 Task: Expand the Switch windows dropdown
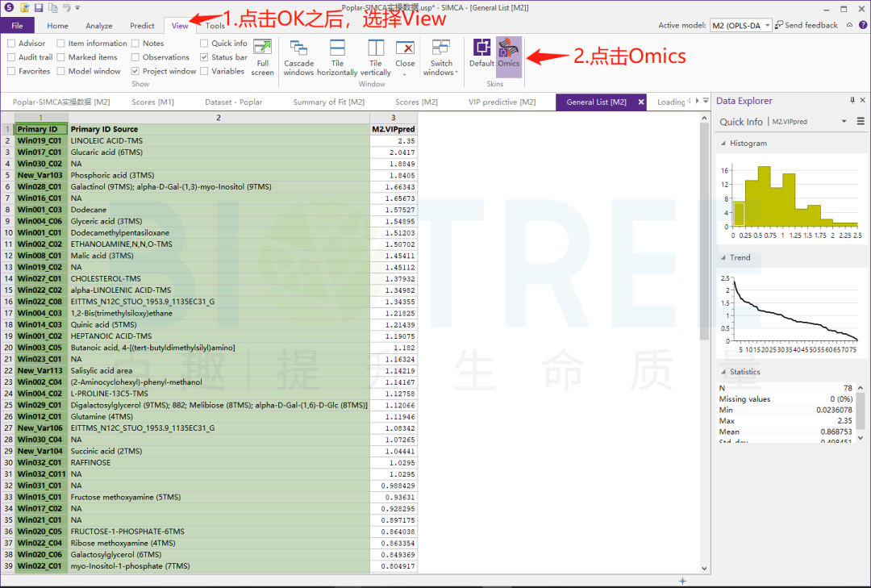tap(441, 57)
